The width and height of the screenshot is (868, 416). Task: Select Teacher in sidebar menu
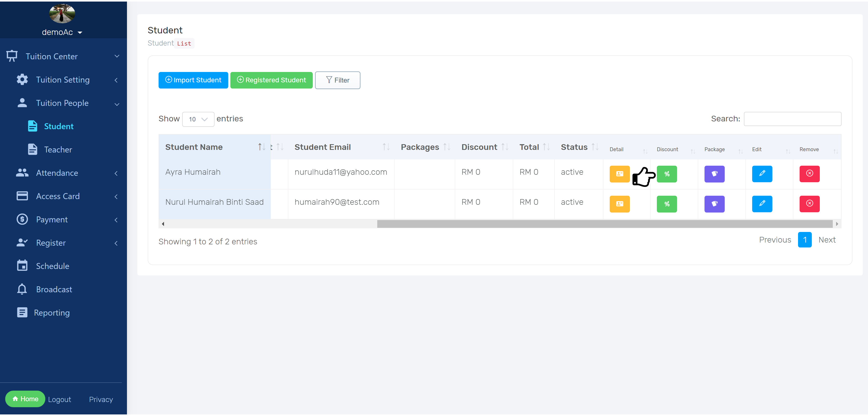pyautogui.click(x=58, y=149)
